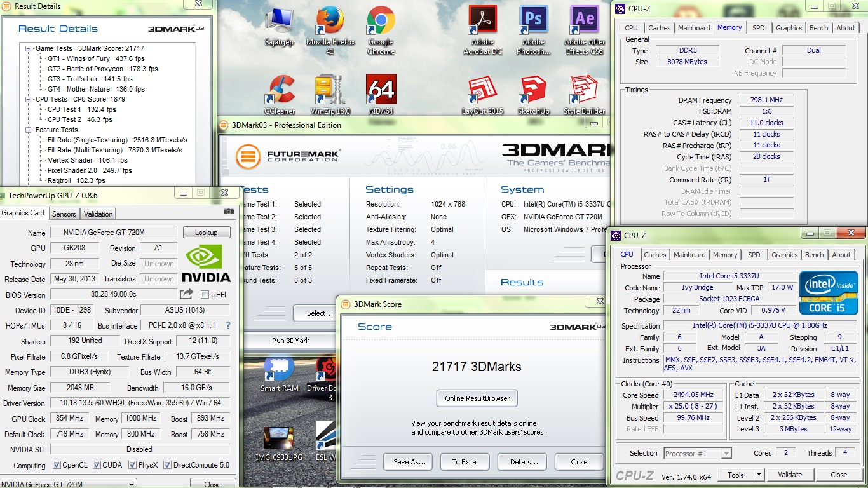Open LayOut 2015 desktop shortcut
Viewport: 868px width, 488px height.
pos(482,95)
